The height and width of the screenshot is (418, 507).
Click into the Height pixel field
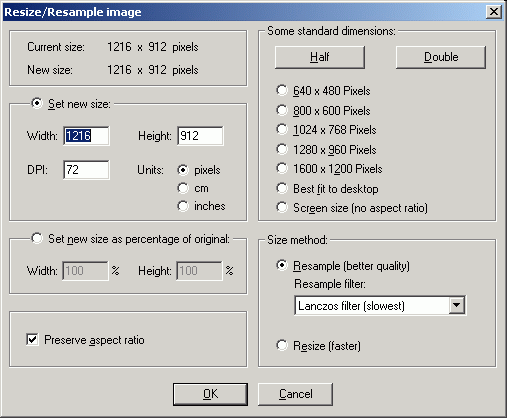(200, 136)
